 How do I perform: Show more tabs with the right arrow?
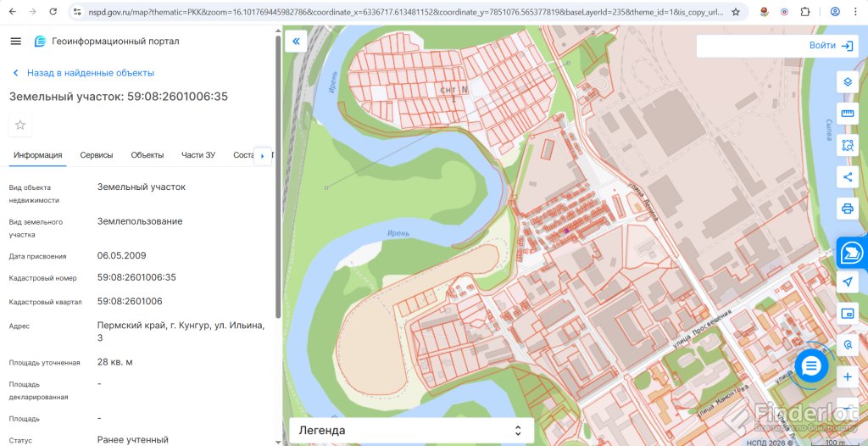click(263, 156)
